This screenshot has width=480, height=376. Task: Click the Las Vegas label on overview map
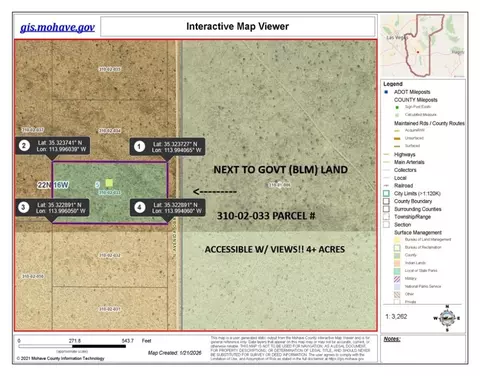397,38
